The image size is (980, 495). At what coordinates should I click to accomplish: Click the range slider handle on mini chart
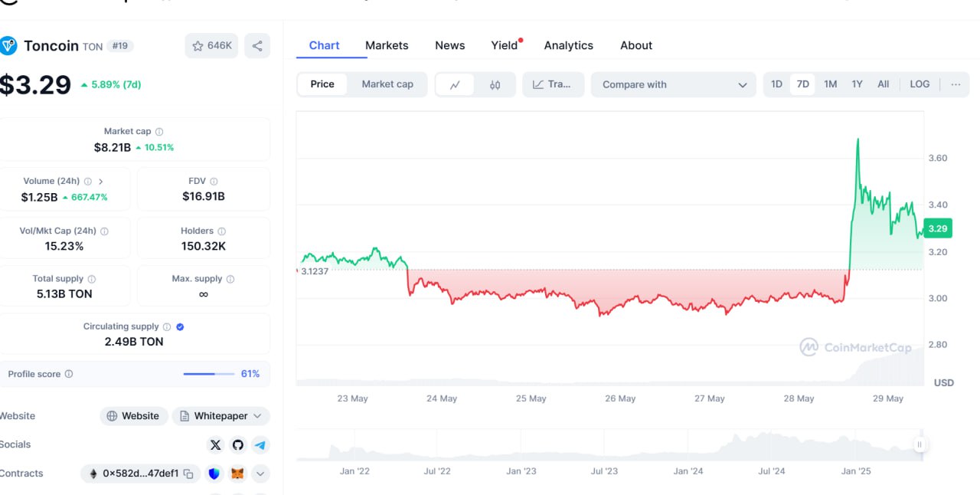coord(920,444)
